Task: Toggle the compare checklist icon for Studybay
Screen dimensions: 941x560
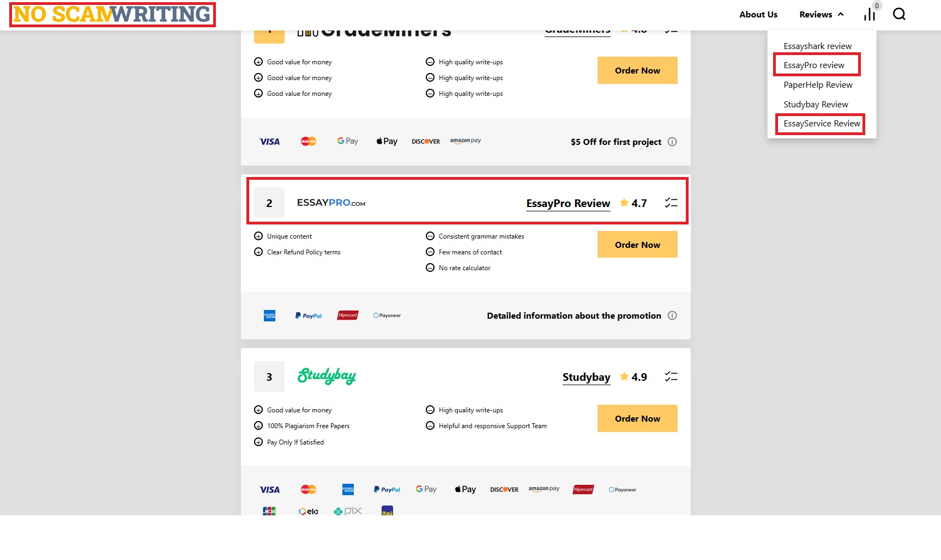Action: click(x=671, y=376)
